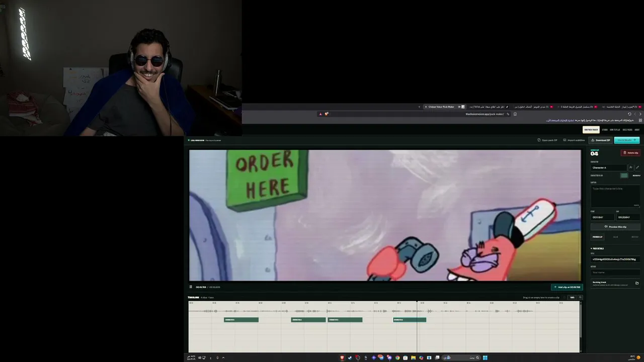Select the third clip on the timeline
Viewport: 644px width, 362px height.
345,320
